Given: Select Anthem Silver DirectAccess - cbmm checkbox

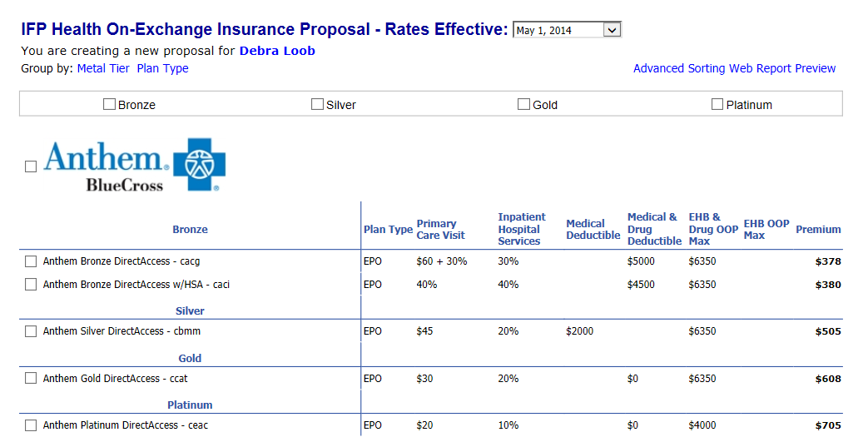Looking at the screenshot, I should pyautogui.click(x=31, y=331).
